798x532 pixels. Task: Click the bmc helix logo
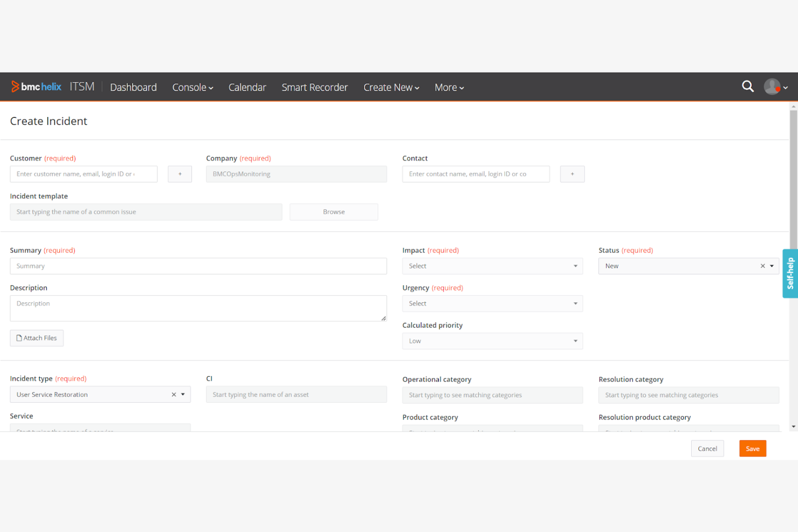click(36, 86)
